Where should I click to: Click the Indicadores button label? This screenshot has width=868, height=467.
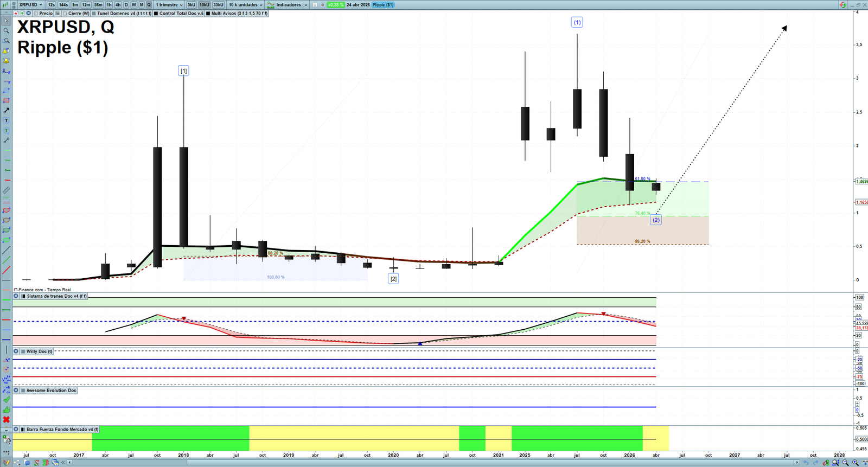(x=289, y=5)
